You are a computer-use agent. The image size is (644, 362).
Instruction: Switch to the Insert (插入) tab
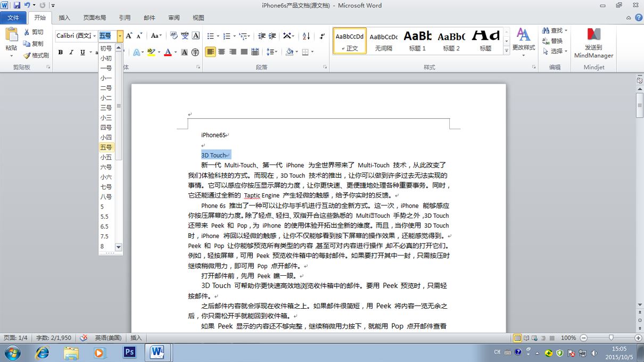64,18
